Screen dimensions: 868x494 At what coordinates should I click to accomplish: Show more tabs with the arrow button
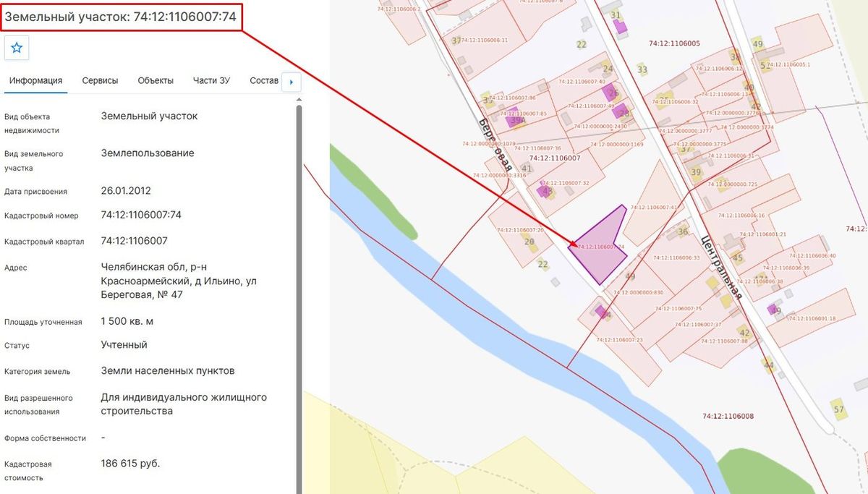[x=291, y=82]
